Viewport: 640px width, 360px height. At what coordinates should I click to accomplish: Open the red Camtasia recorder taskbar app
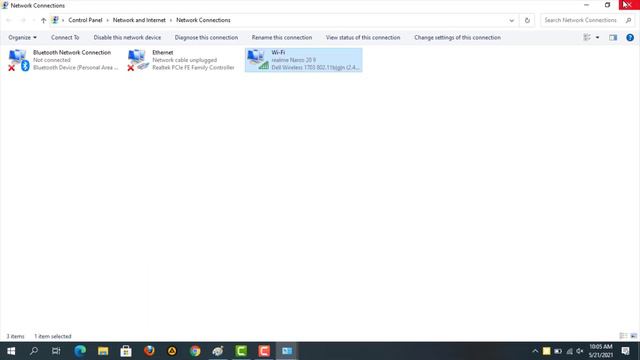264,351
